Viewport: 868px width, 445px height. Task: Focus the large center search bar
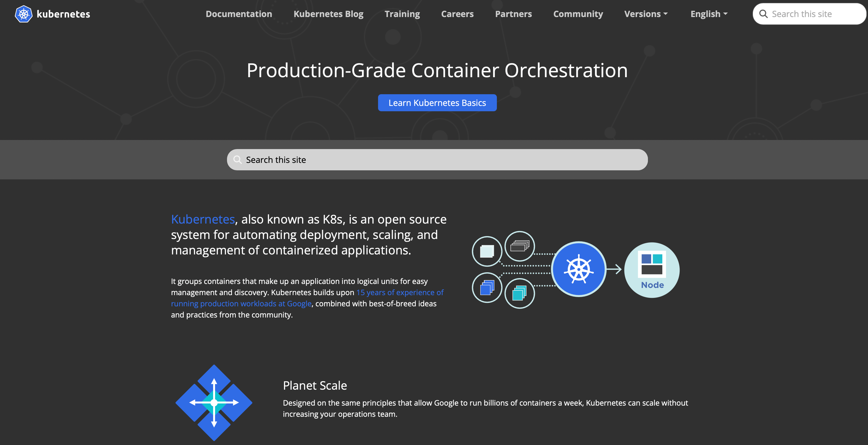click(437, 159)
